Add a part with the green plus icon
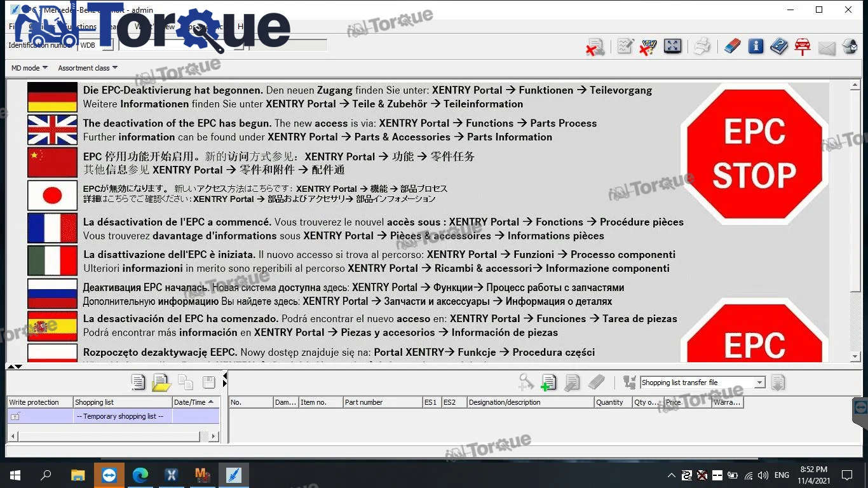The width and height of the screenshot is (868, 488). (x=548, y=382)
